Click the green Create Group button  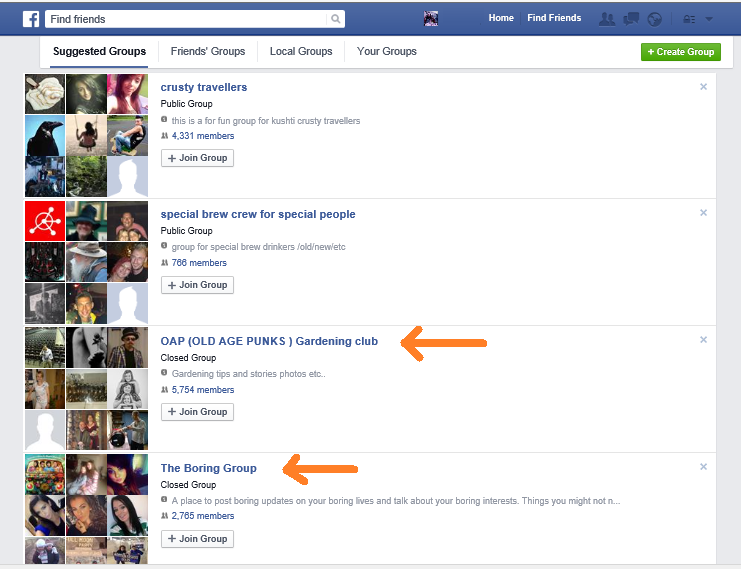click(681, 52)
